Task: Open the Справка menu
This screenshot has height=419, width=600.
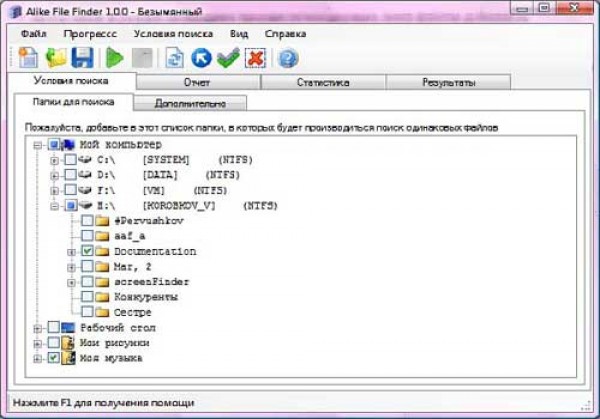Action: (x=285, y=34)
